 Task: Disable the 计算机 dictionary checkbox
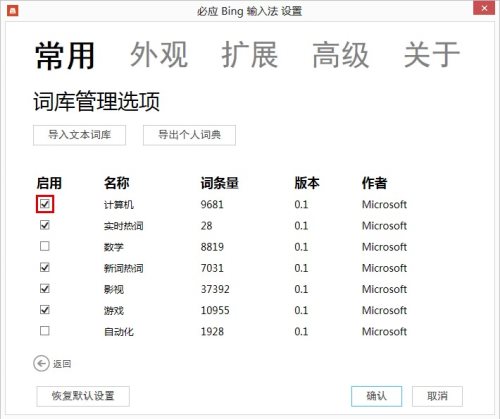(45, 204)
